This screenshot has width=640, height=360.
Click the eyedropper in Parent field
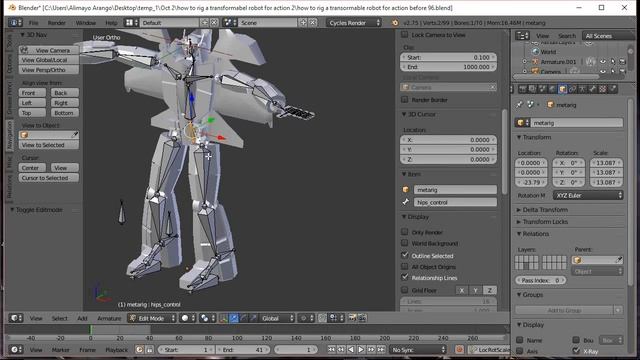click(619, 260)
